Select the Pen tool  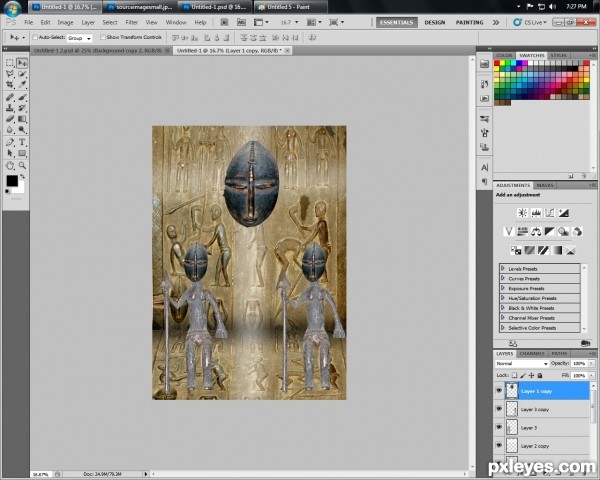click(x=10, y=142)
